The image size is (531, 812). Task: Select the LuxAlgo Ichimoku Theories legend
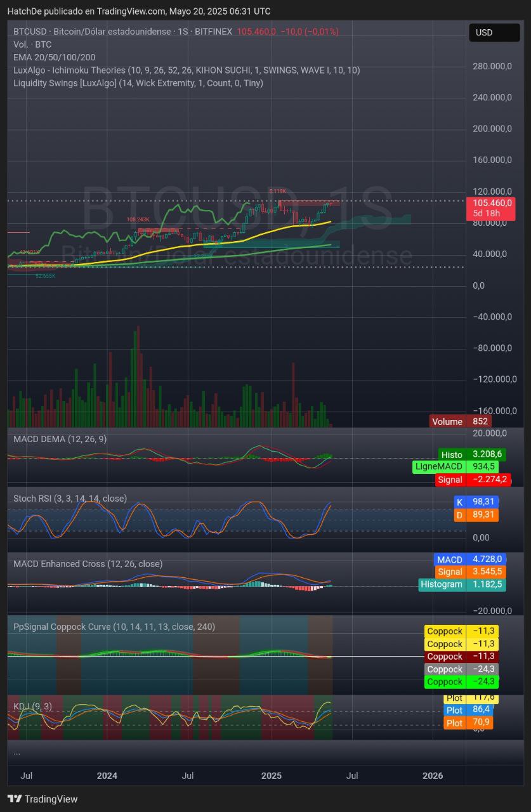[x=186, y=70]
